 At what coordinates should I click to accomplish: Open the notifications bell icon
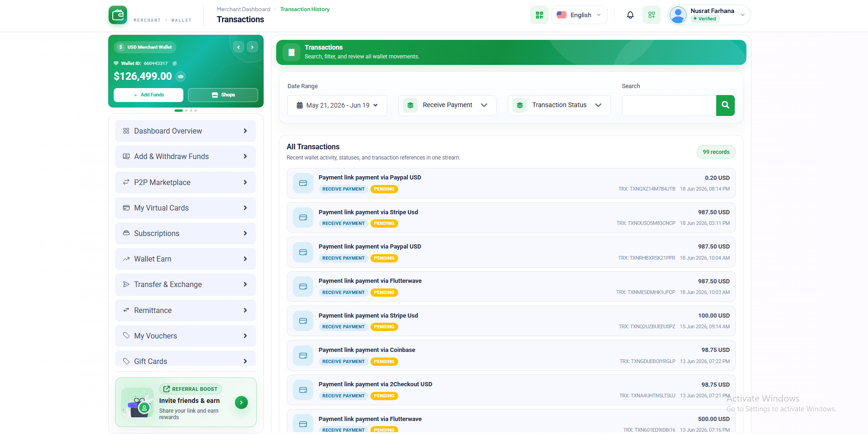[630, 15]
